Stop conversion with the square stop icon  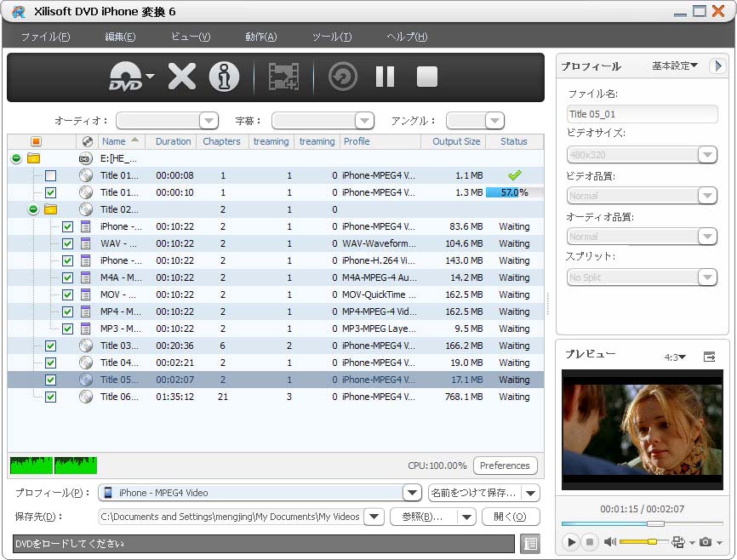click(x=426, y=77)
